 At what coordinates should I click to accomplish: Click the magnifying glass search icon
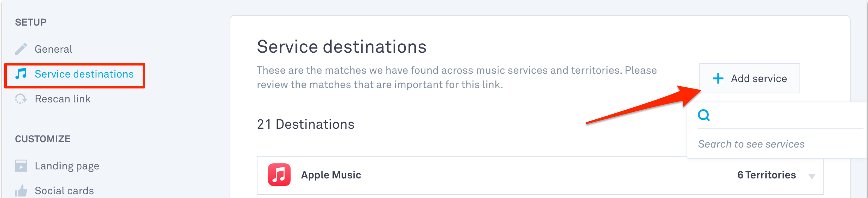(x=704, y=115)
